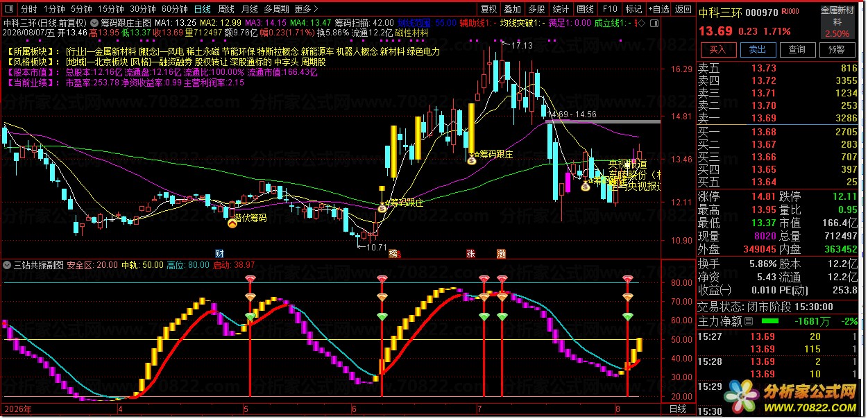The image size is (868, 419).
Task: Open the 金属新材料 sector box
Action: 838,22
